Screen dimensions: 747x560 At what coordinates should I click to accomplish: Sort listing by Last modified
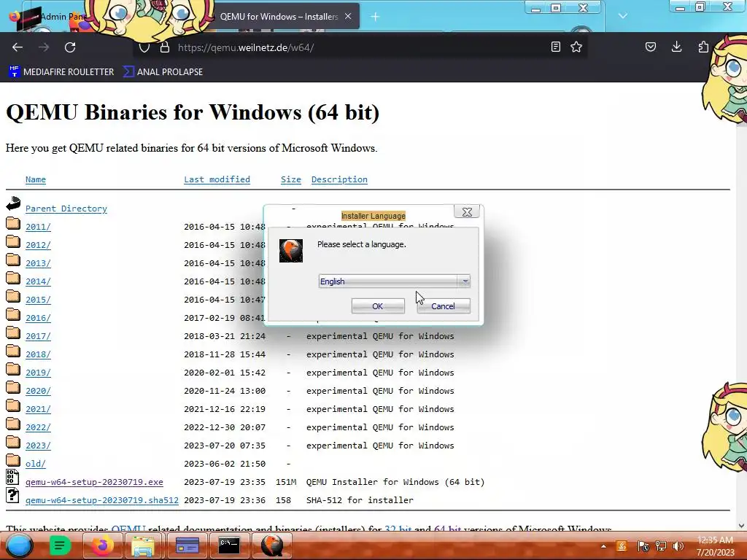(x=217, y=179)
